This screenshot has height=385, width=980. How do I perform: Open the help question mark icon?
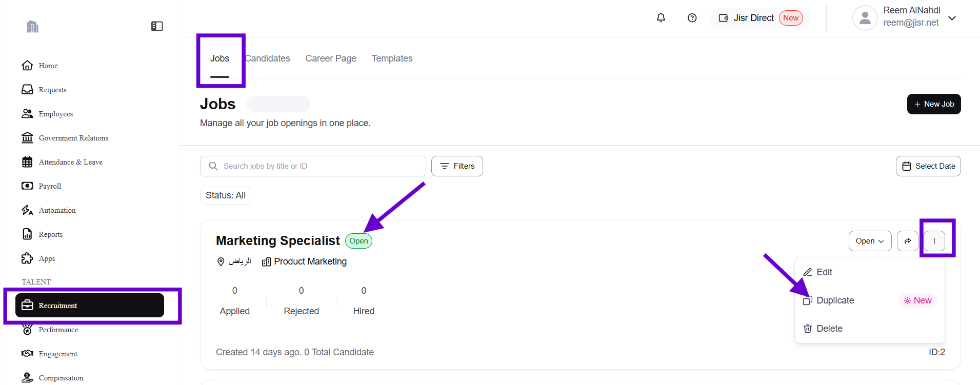click(x=692, y=18)
